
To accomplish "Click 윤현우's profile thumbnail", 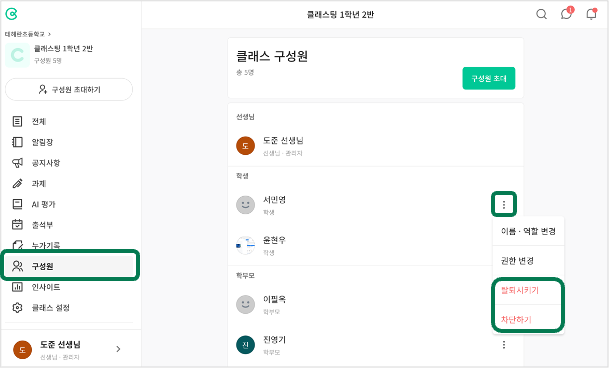I will pos(245,245).
